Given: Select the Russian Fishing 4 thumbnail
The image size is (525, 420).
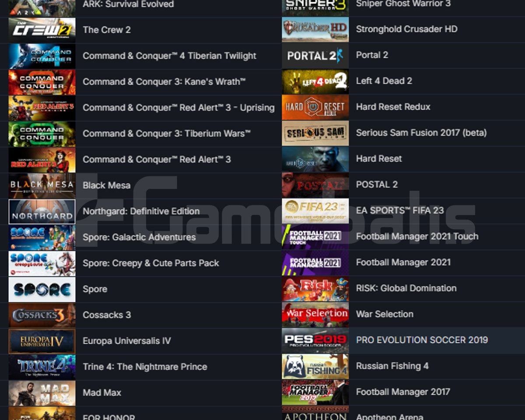Looking at the screenshot, I should pyautogui.click(x=315, y=366).
